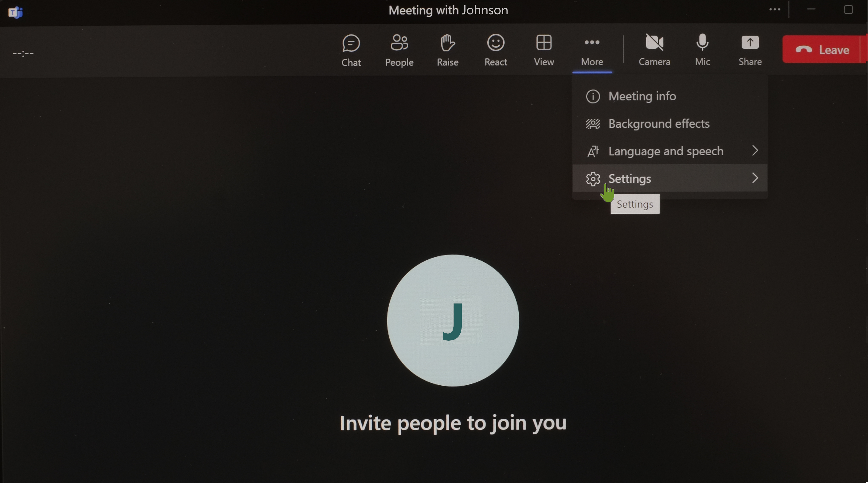868x483 pixels.
Task: Click the "Invite people to join you" text
Action: (x=453, y=423)
